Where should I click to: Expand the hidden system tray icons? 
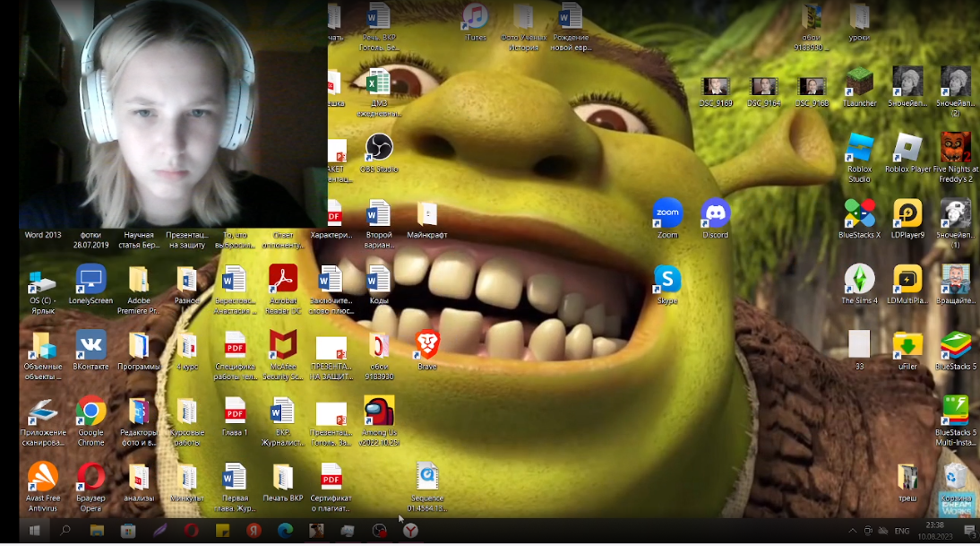point(852,531)
